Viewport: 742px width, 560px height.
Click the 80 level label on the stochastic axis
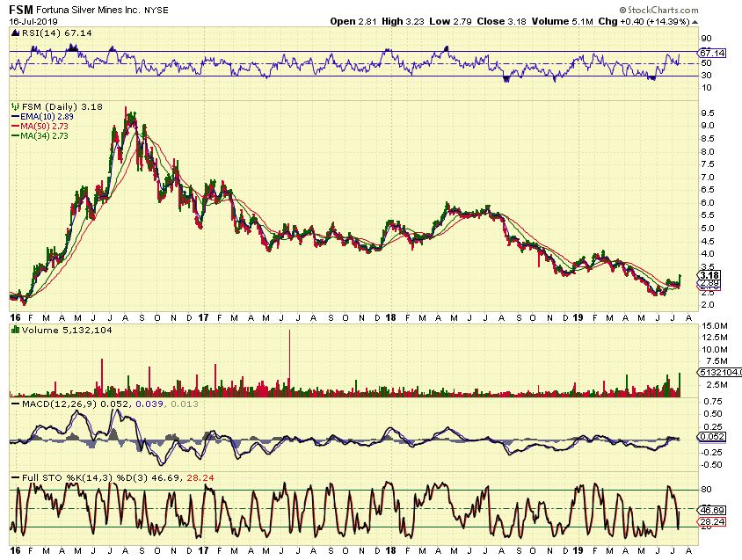707,490
